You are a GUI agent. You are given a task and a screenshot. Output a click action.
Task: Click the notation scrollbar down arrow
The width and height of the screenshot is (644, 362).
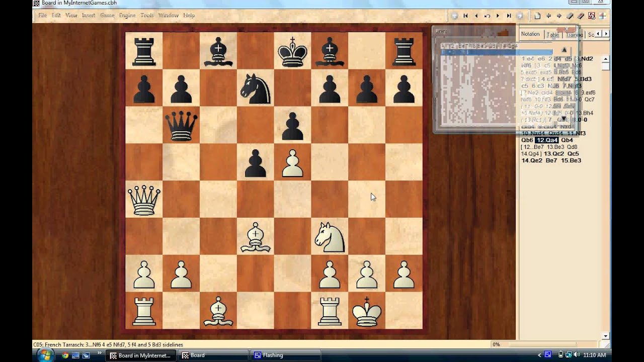tap(606, 336)
